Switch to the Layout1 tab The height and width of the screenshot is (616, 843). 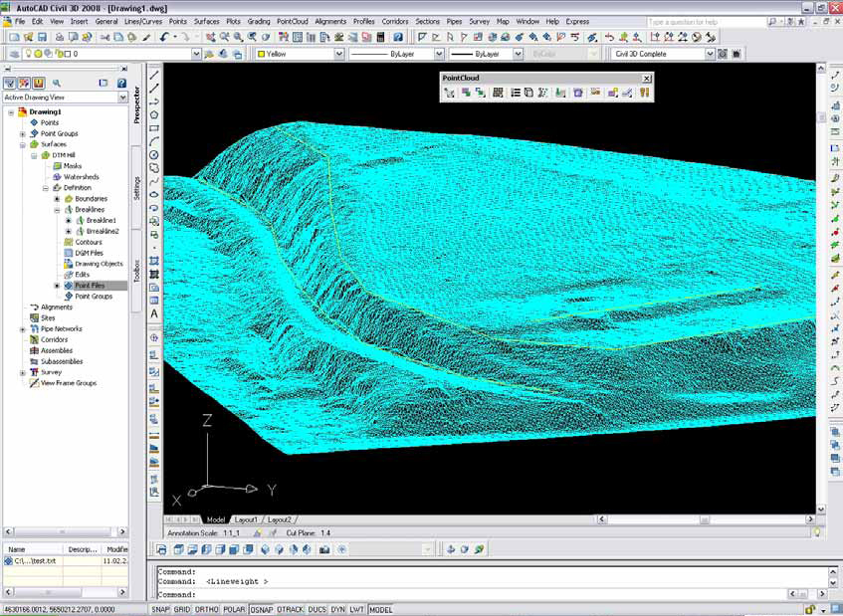click(246, 519)
